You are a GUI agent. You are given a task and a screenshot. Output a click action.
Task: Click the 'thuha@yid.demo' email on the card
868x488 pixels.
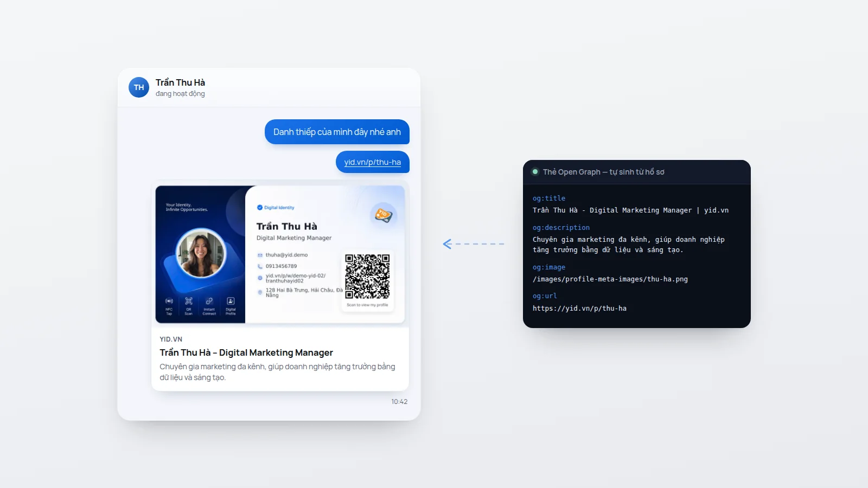[x=286, y=255]
